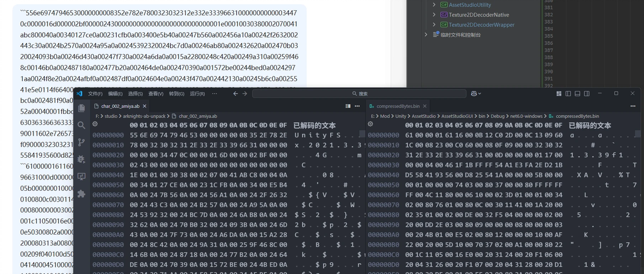
Task: Open more actions for the left editor group
Action: (x=358, y=106)
